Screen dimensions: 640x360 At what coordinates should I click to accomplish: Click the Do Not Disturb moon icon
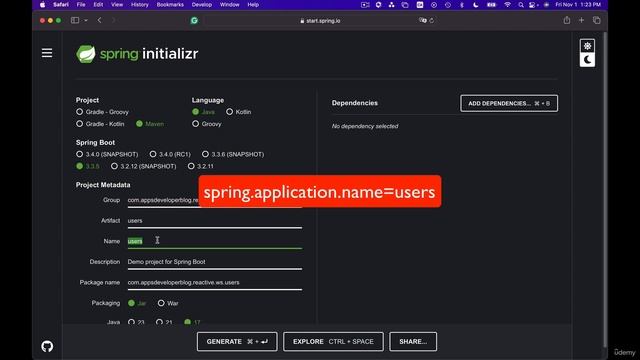(x=476, y=4)
